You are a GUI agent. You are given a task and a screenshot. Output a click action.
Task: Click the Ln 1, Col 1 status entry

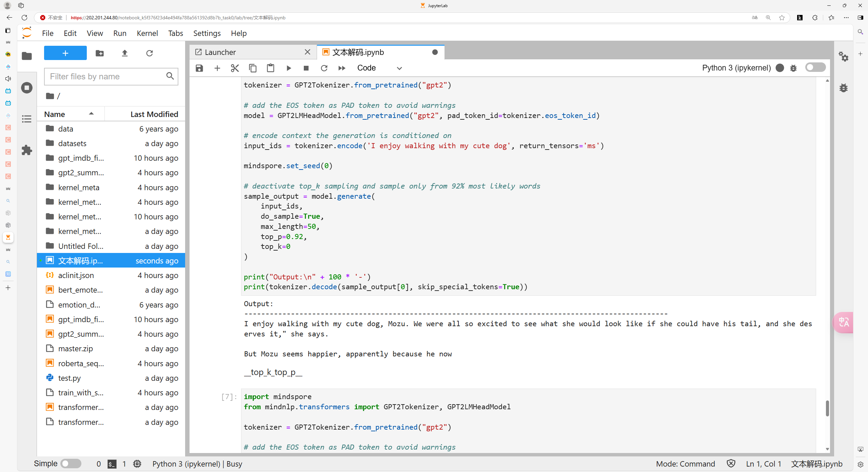pyautogui.click(x=764, y=464)
